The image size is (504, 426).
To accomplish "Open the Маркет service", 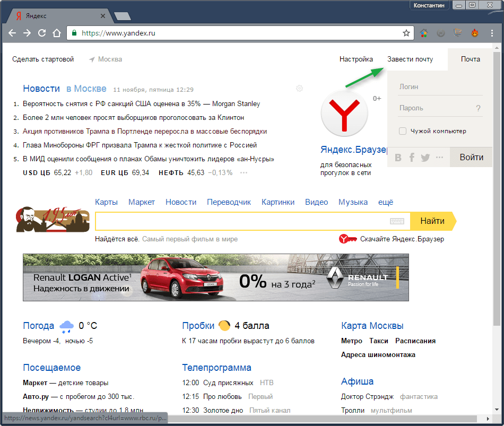I will point(142,202).
